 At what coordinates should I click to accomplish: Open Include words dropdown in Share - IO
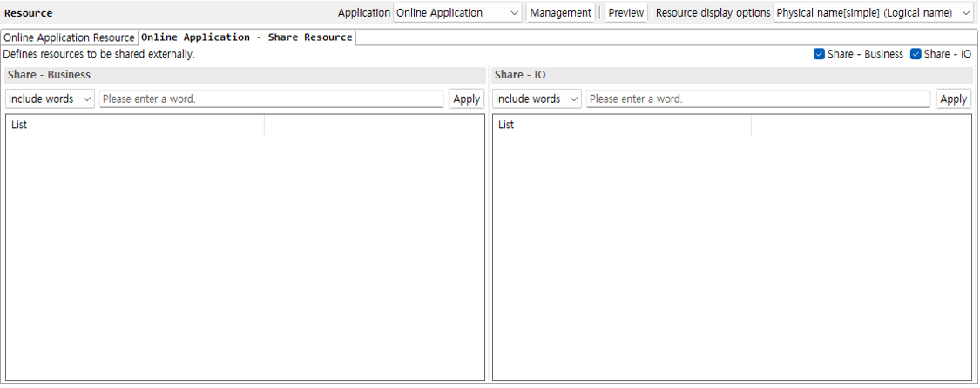coord(537,99)
